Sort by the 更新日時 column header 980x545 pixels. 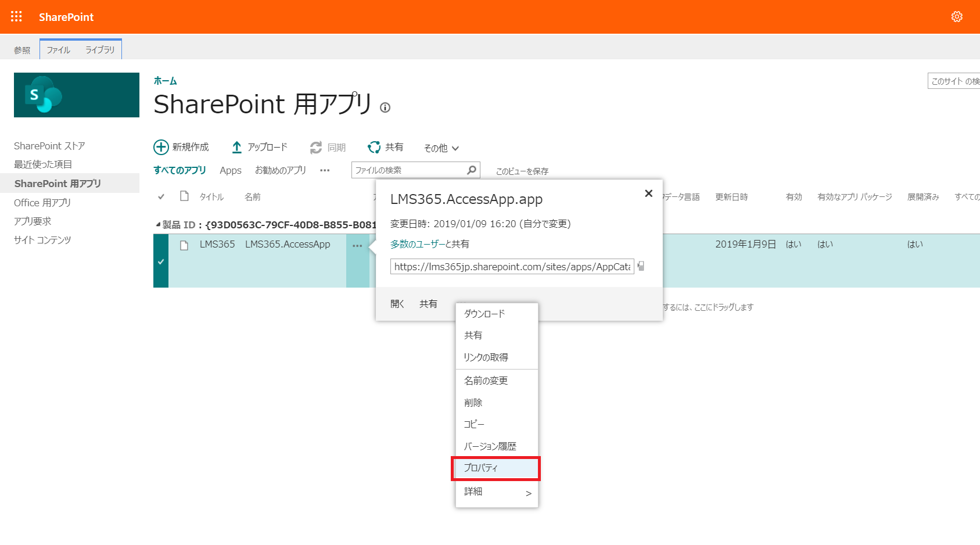coord(731,197)
